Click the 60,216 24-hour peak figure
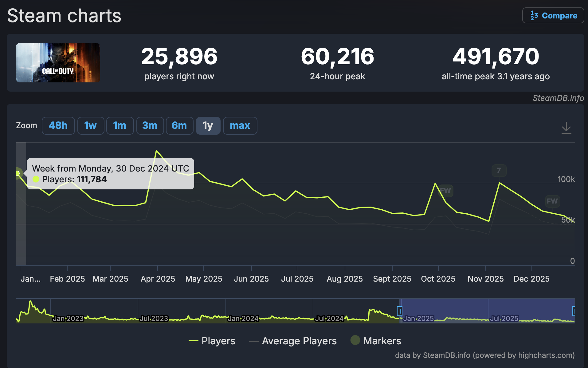The height and width of the screenshot is (368, 588). (x=338, y=57)
